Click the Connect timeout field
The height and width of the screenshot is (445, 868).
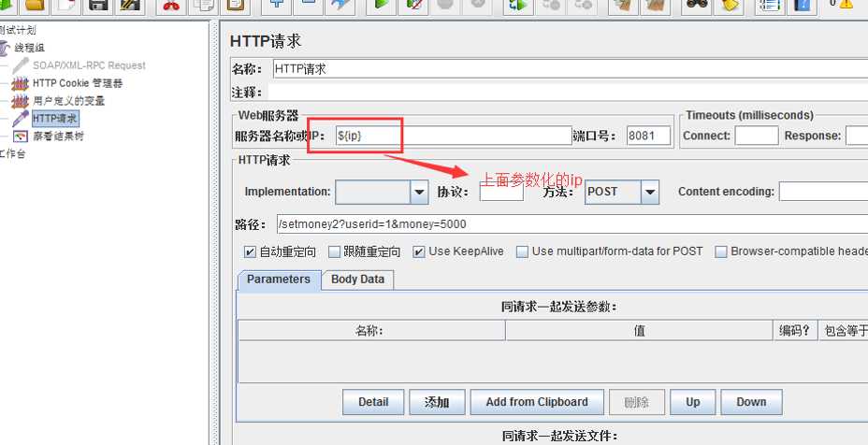point(756,136)
